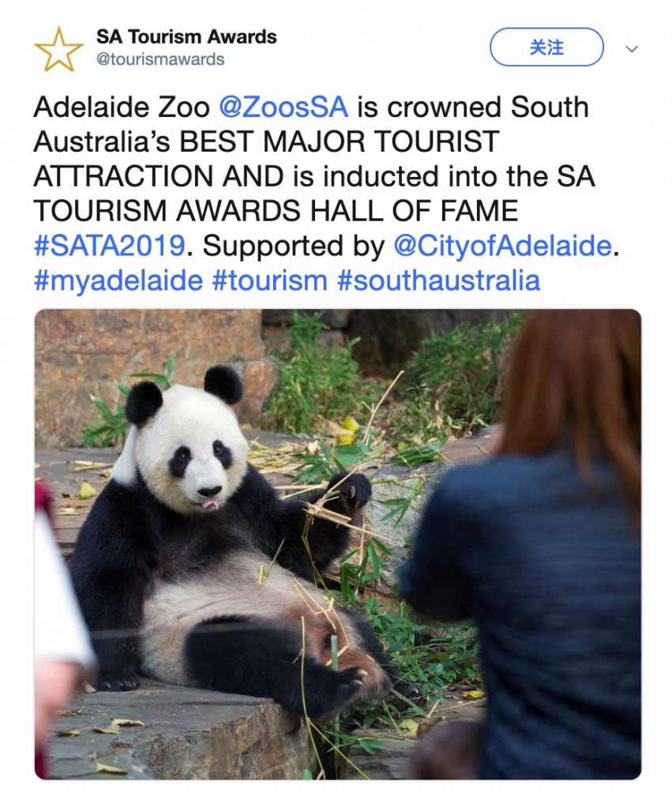This screenshot has height=790, width=672.
Task: Open the #tourism hashtag
Action: (269, 280)
